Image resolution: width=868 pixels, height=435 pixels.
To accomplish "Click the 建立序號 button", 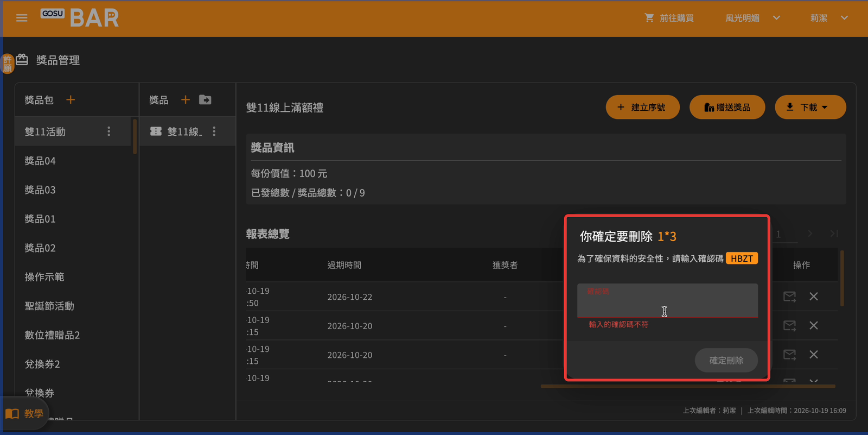I will pyautogui.click(x=643, y=107).
